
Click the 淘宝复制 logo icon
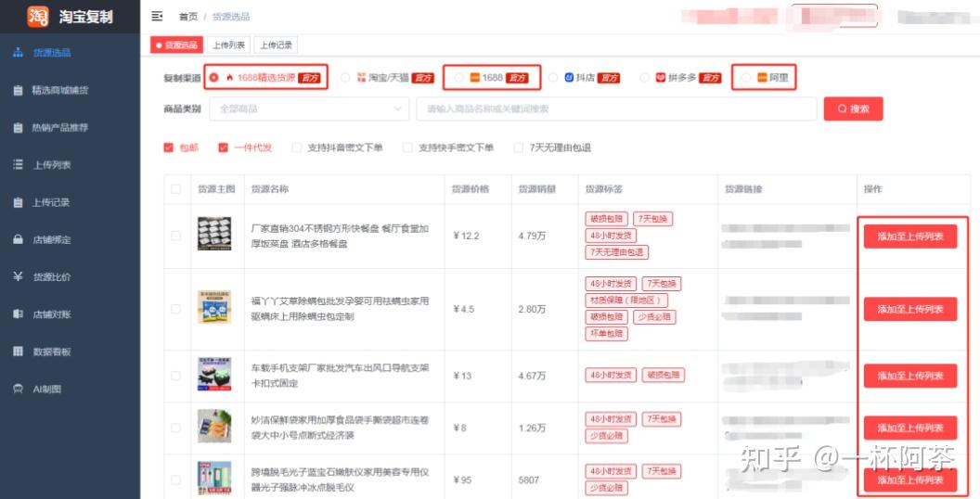(37, 17)
